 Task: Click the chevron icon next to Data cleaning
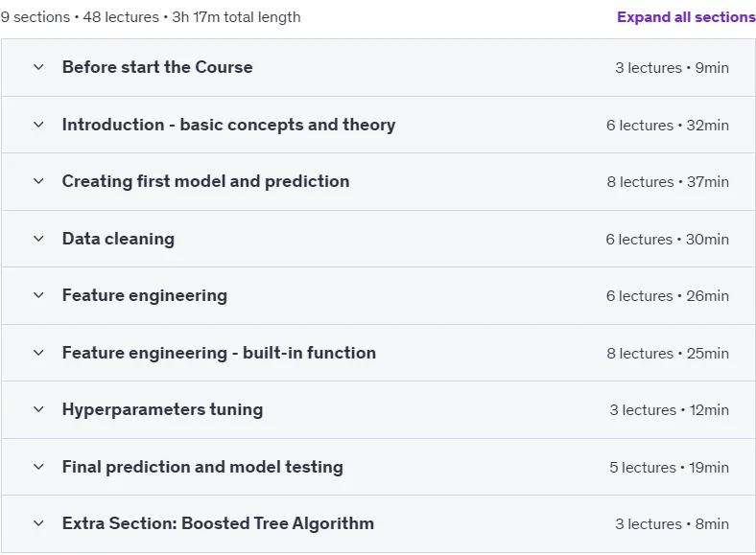pyautogui.click(x=38, y=239)
